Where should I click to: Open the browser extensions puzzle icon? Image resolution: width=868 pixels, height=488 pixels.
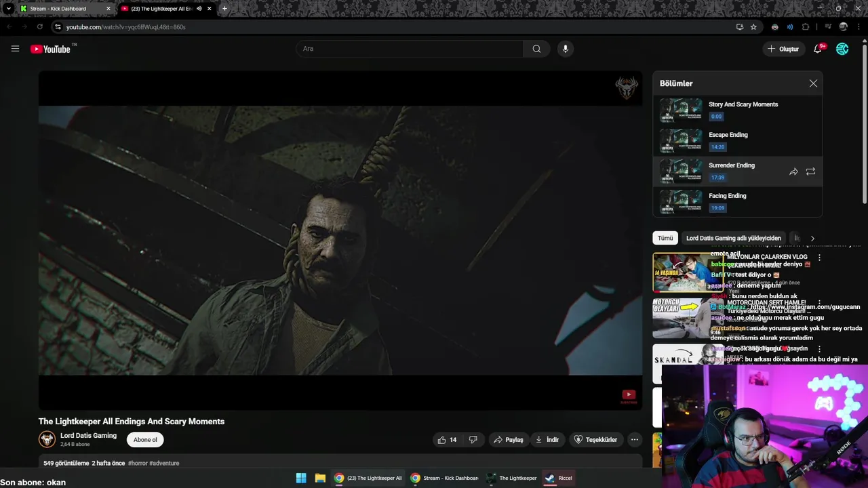806,27
